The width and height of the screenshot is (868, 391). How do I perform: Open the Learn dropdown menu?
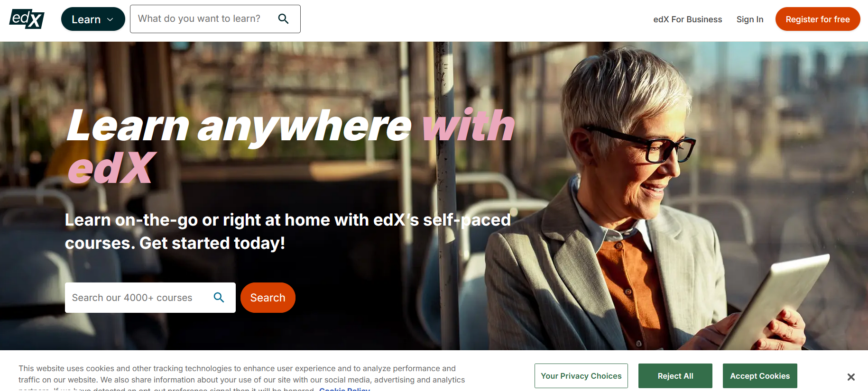pos(93,19)
